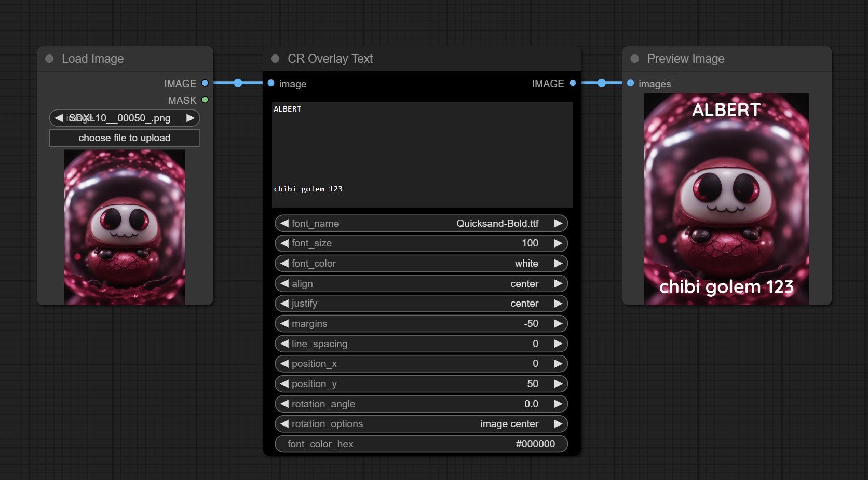Collapse the Preview Image node dot

pos(634,59)
